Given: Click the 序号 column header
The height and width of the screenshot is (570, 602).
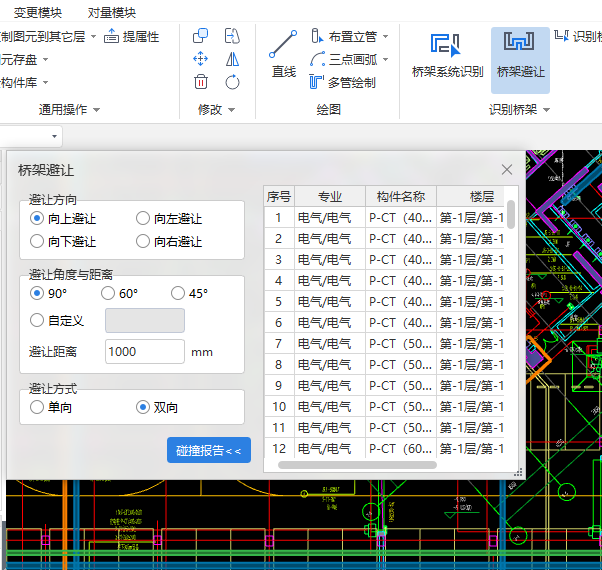Looking at the screenshot, I should 279,196.
